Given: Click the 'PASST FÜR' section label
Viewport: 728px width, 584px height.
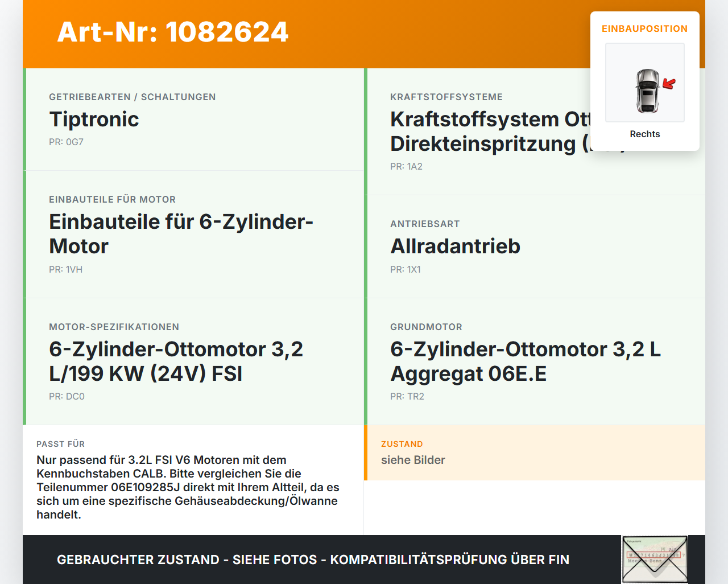Looking at the screenshot, I should [x=61, y=444].
